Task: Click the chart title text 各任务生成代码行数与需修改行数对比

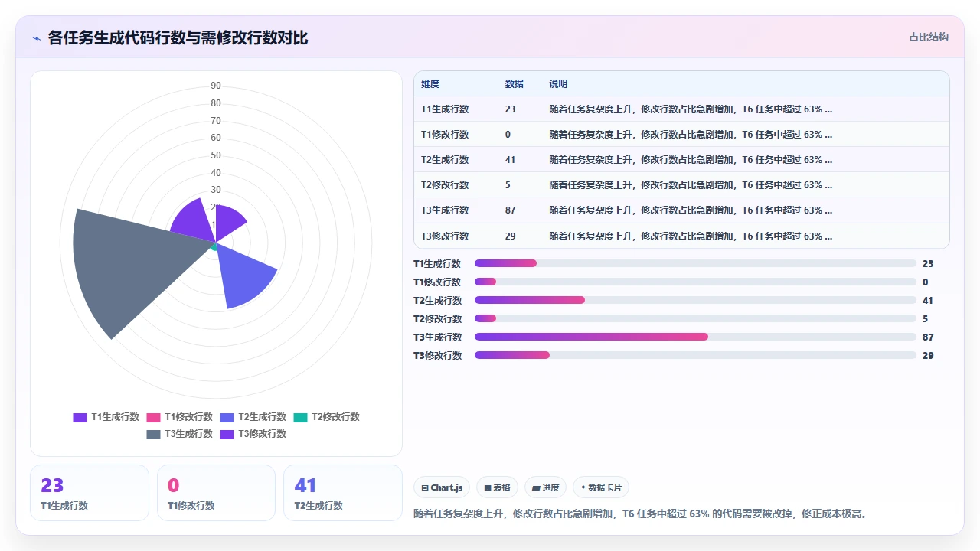Action: [x=178, y=37]
